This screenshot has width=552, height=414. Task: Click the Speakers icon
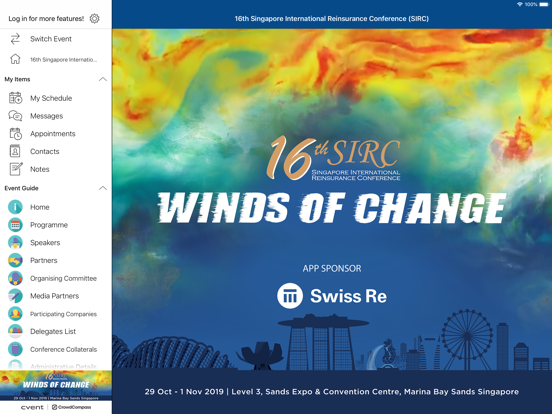pos(15,243)
